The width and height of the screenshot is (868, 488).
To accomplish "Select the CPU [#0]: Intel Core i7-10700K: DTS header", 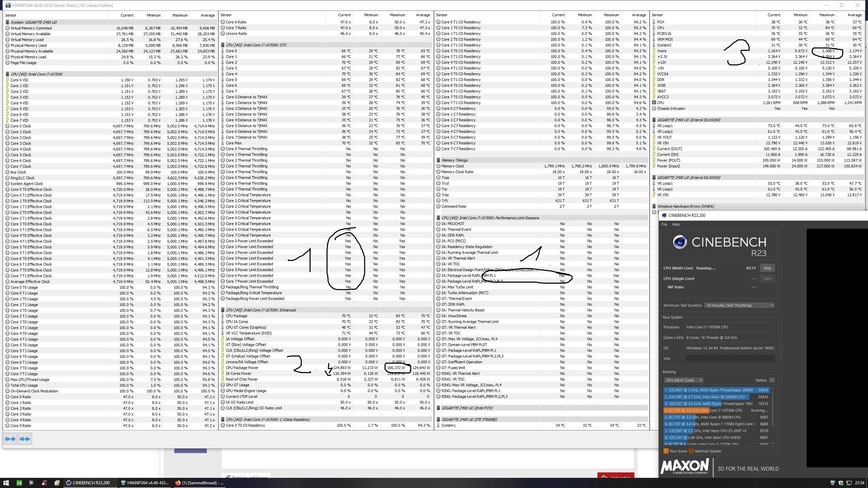I will coord(325,45).
